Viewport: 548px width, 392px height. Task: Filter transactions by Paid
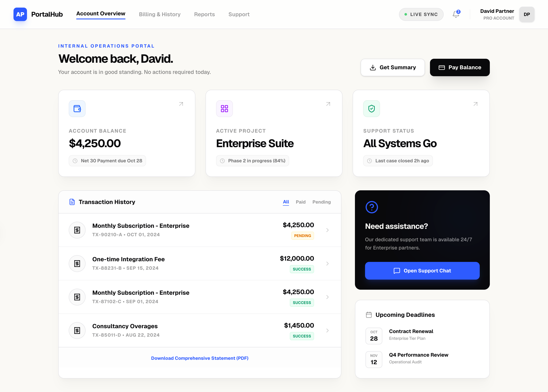click(301, 202)
